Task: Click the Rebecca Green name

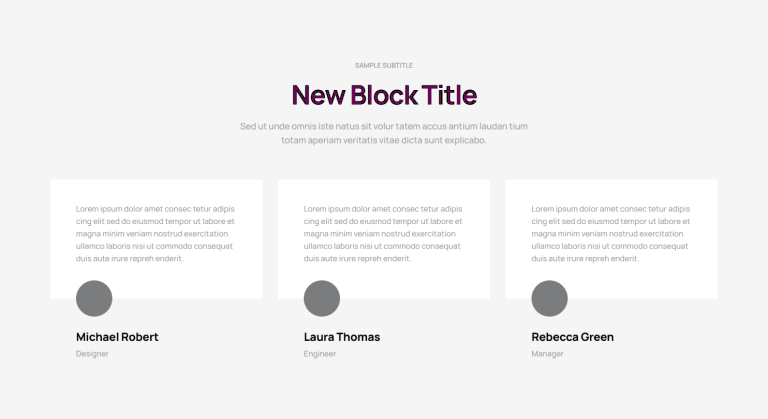Action: click(573, 337)
